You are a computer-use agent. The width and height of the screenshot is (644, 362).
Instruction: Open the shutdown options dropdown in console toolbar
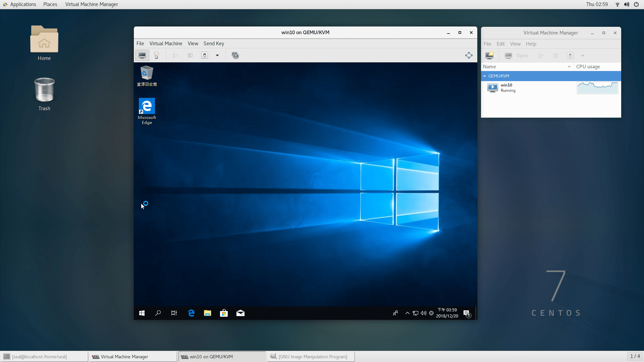pos(217,55)
